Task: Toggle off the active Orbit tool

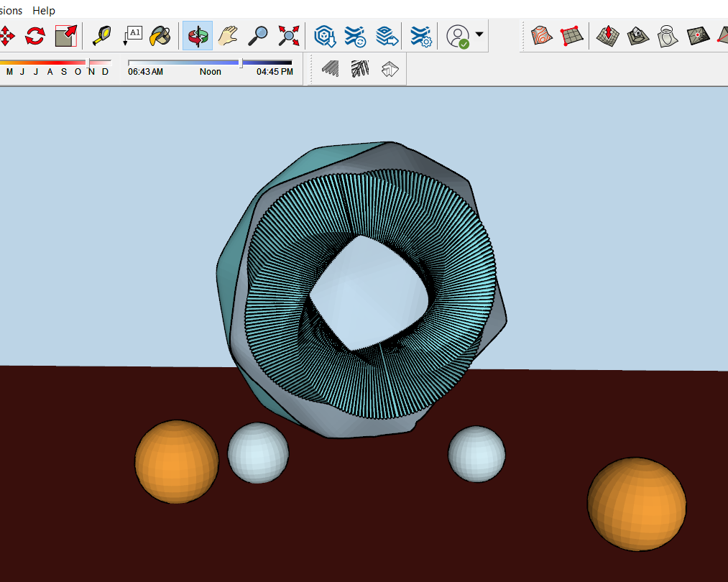Action: [196, 35]
